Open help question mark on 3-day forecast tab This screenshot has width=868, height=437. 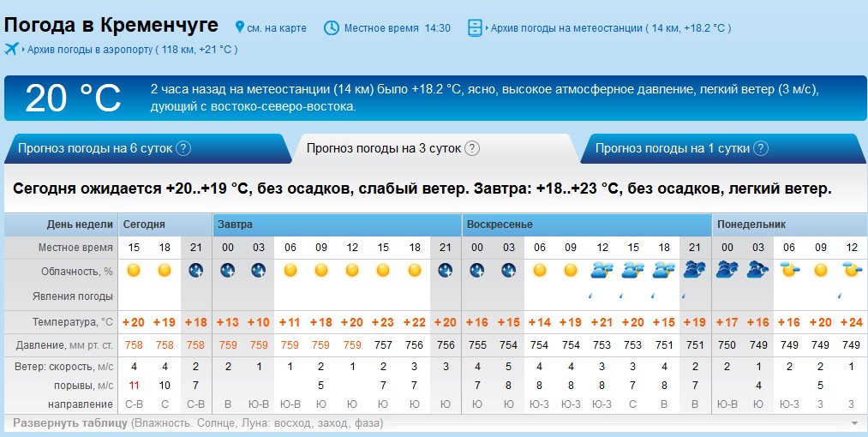pos(471,148)
